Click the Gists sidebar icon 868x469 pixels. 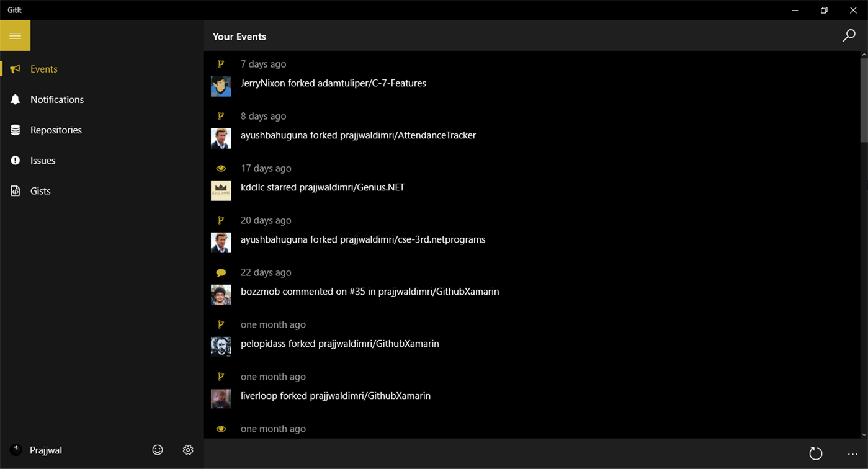pyautogui.click(x=15, y=190)
